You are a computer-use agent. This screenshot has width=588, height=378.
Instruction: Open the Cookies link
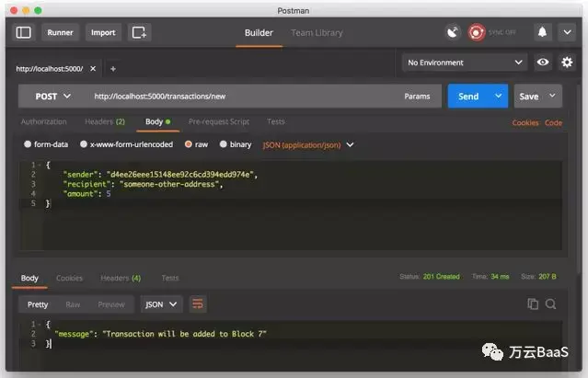[525, 122]
